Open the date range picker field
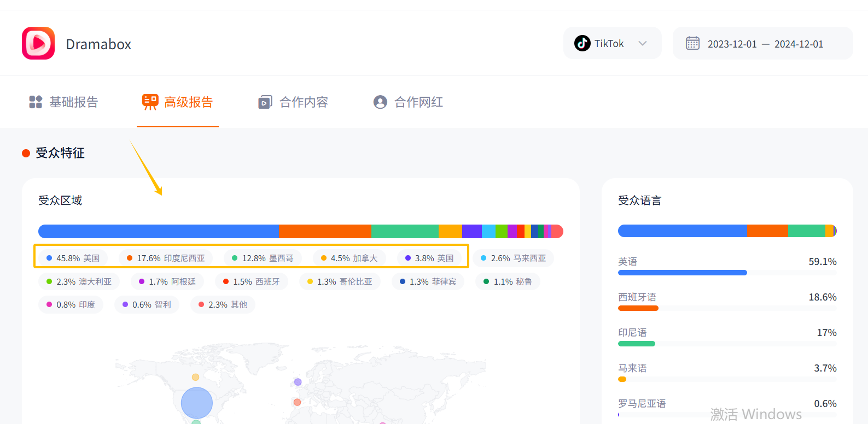 [765, 44]
